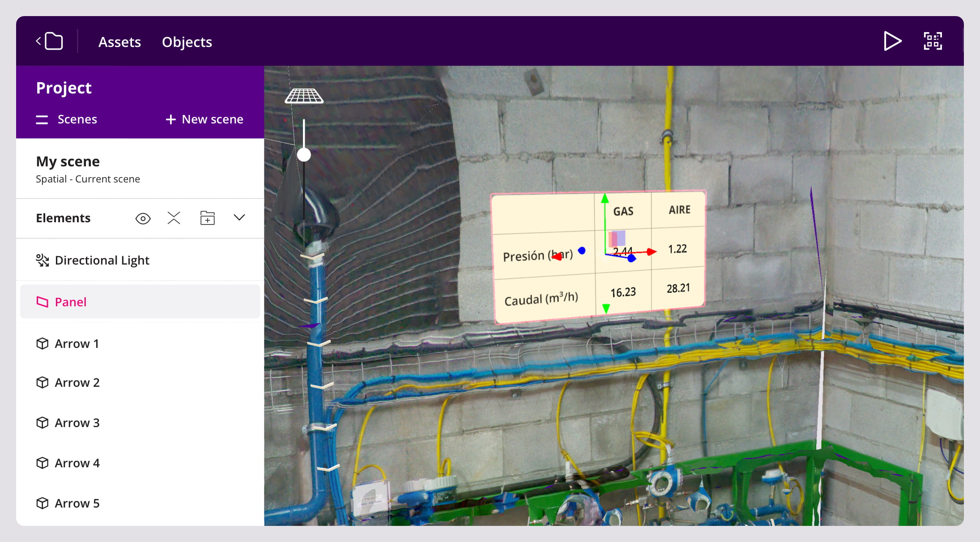This screenshot has height=542, width=980.
Task: Click the New scene button
Action: click(205, 119)
